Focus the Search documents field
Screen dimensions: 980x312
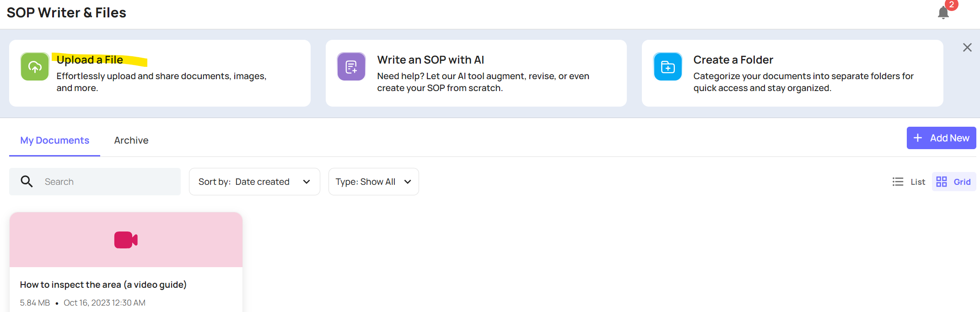95,182
